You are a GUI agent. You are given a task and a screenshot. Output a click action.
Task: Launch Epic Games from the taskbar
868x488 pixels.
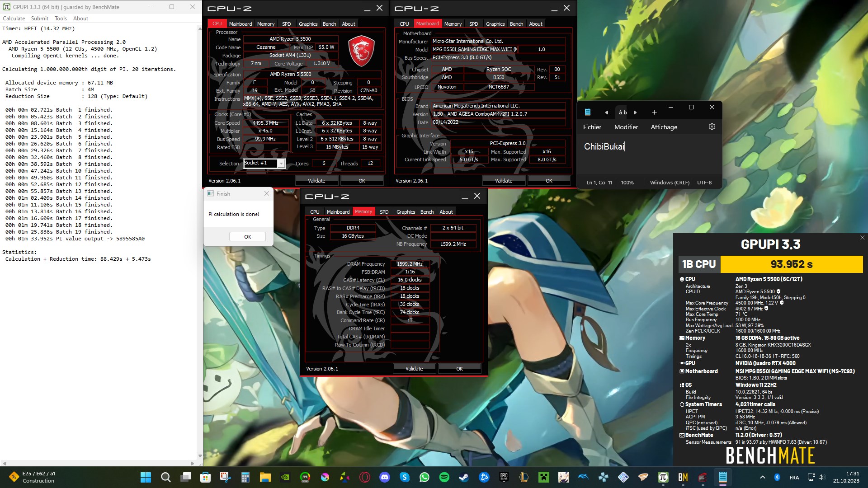tap(504, 477)
